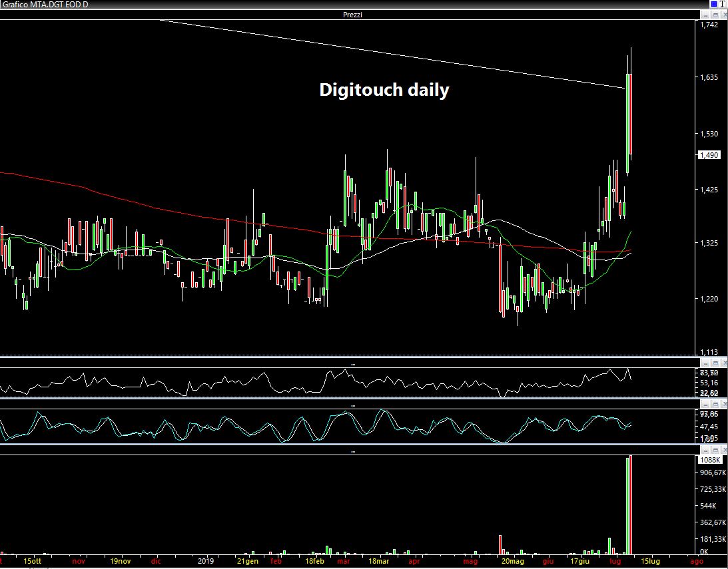
Task: Close the Prezzi price panel
Action: 723,15
